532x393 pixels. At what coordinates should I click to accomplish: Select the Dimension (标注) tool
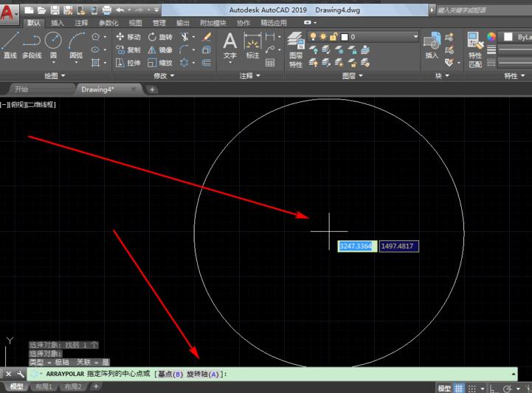pos(252,45)
